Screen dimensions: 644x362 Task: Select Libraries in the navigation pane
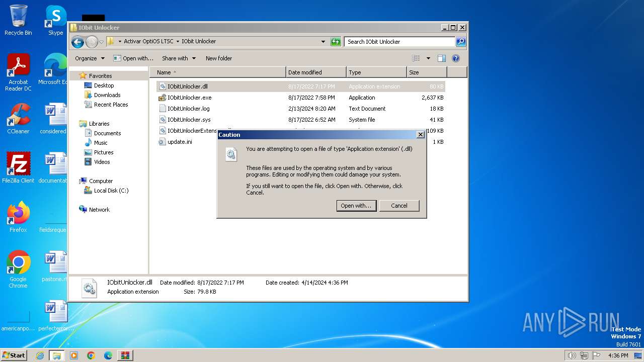[x=99, y=124]
